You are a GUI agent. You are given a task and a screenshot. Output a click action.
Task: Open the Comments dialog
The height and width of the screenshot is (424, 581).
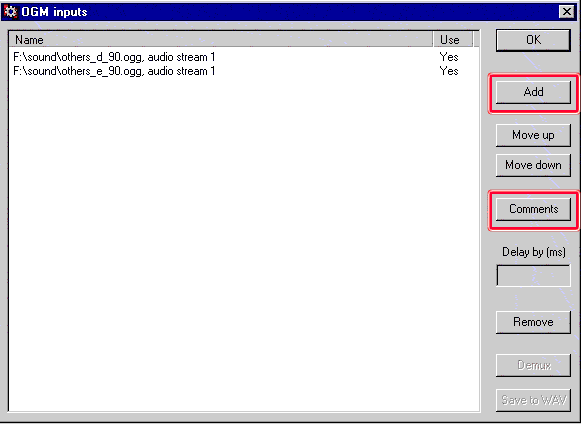533,209
